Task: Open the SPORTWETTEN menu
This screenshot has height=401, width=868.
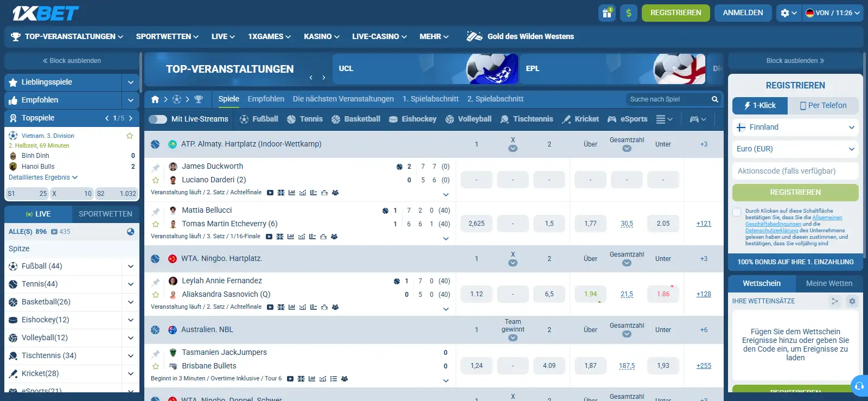Action: 167,36
